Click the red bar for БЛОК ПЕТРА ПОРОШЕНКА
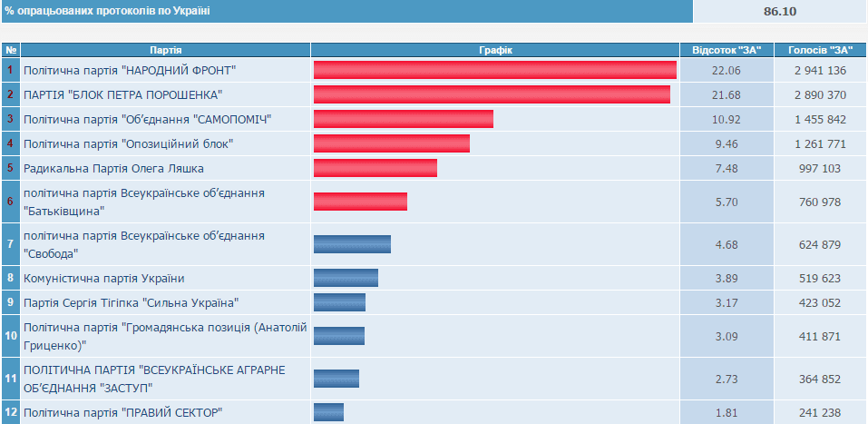The width and height of the screenshot is (868, 424). coord(493,94)
